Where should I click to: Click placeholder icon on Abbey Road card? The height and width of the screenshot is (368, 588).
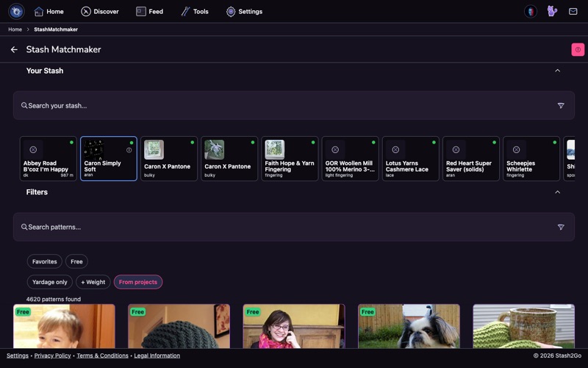[33, 149]
